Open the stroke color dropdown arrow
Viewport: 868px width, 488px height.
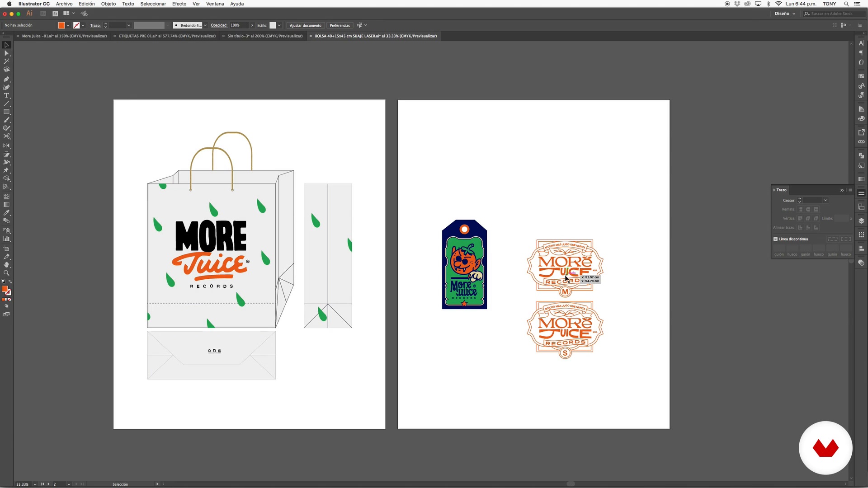coord(83,25)
